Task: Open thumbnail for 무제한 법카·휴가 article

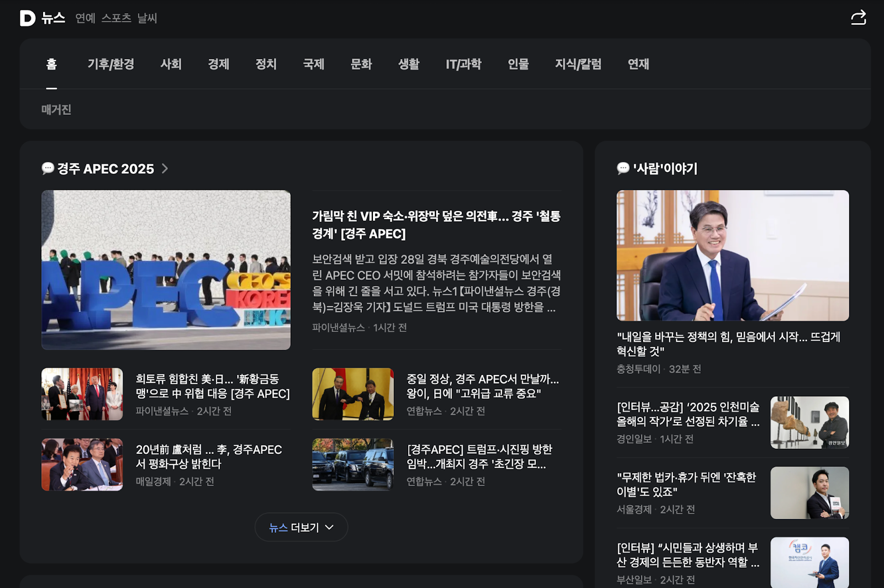Action: (810, 492)
